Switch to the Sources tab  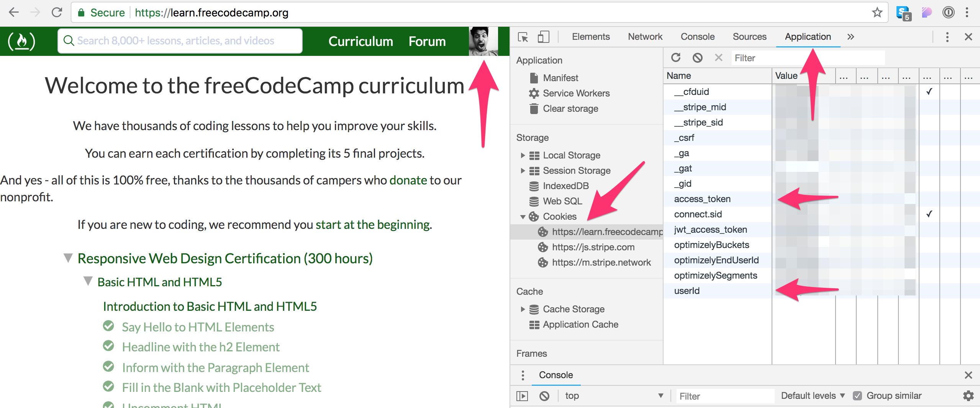749,37
